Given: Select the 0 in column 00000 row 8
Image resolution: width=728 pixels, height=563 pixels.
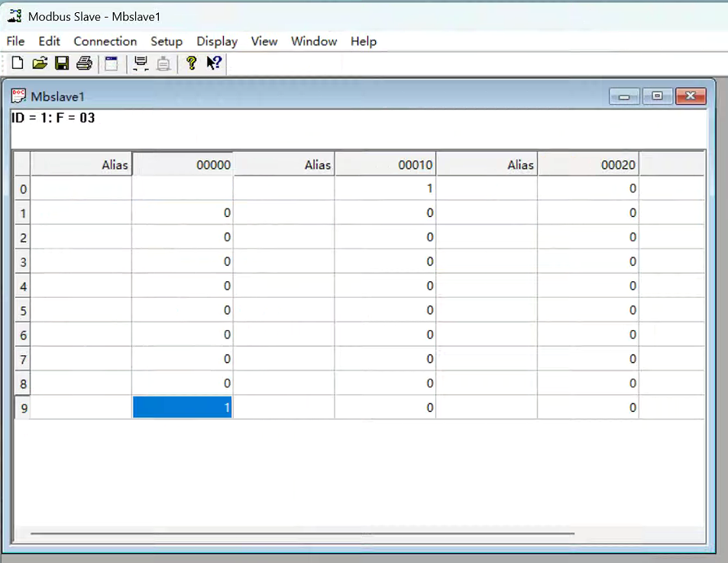Looking at the screenshot, I should pos(183,383).
